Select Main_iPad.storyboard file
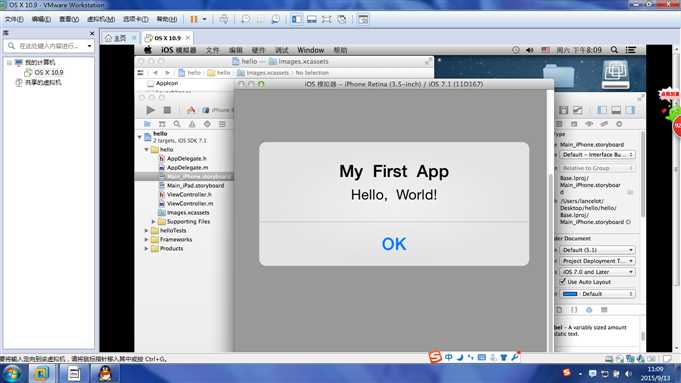 tap(195, 185)
